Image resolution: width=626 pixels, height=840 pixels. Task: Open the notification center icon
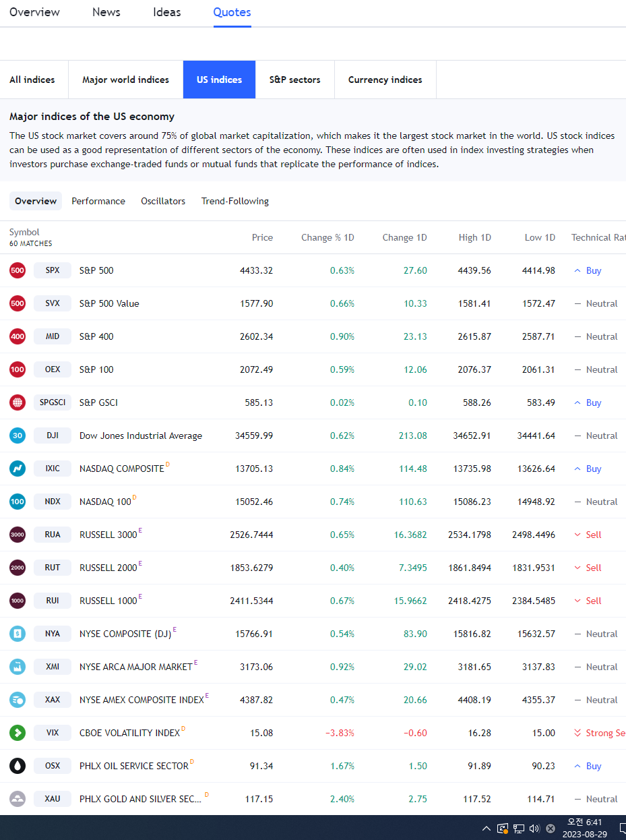[x=622, y=829]
